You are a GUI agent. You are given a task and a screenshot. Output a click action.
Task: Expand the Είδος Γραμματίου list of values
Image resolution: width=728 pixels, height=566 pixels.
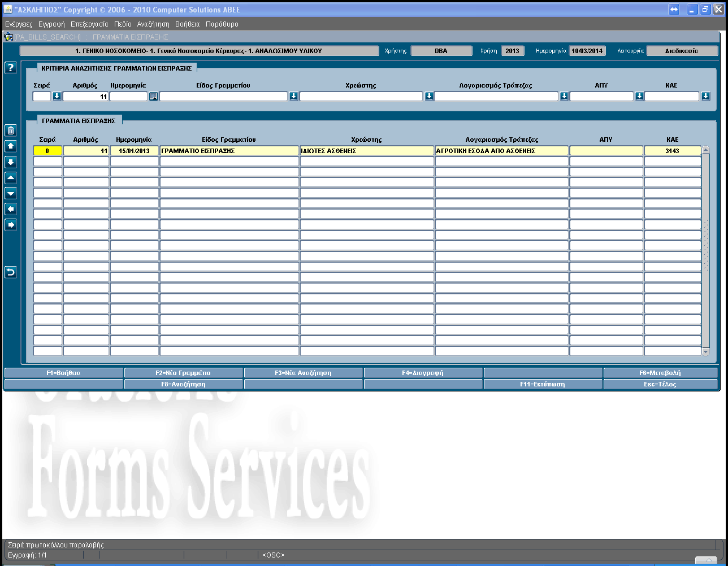293,97
